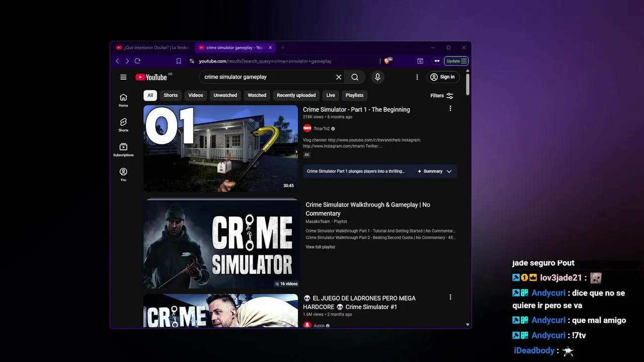Click View full playlist
This screenshot has width=644, height=362.
coord(320,247)
